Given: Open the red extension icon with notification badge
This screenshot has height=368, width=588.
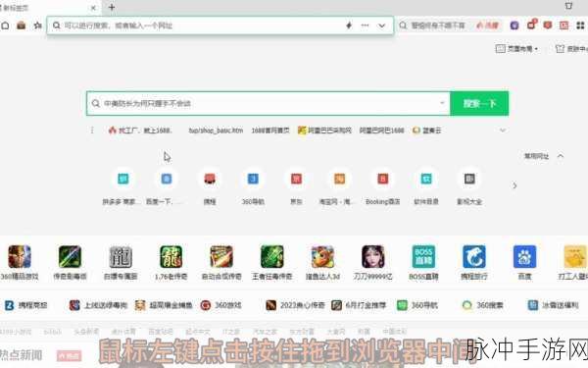Looking at the screenshot, I should [531, 25].
